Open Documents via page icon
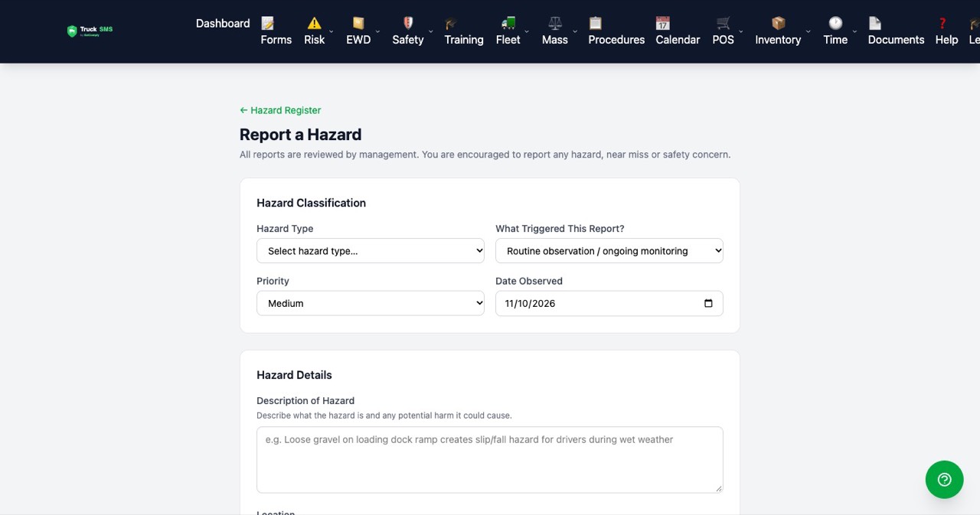 875,23
